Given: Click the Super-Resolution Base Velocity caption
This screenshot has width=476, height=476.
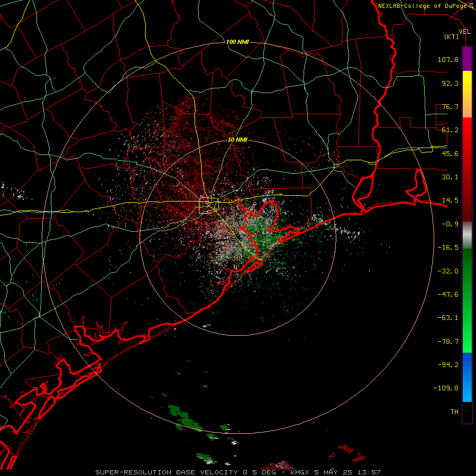Looking at the screenshot, I should coord(237,472).
